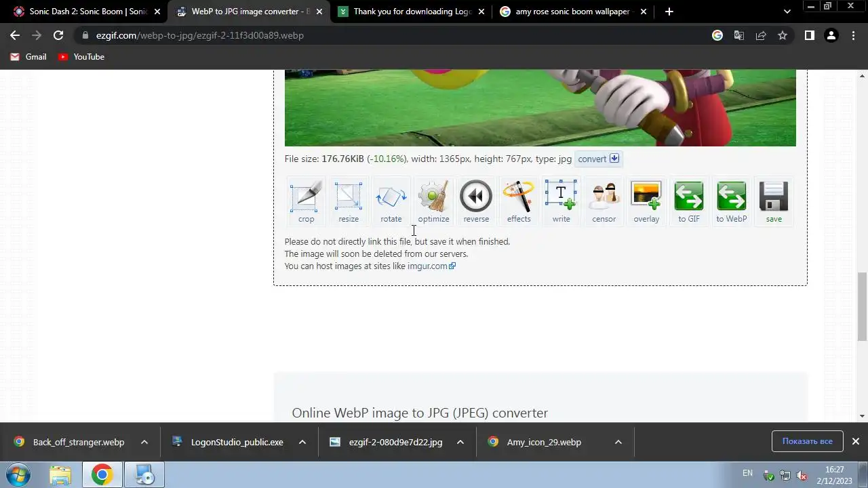The width and height of the screenshot is (868, 488).
Task: Expand options for LogonStudio_public.exe download
Action: [302, 442]
